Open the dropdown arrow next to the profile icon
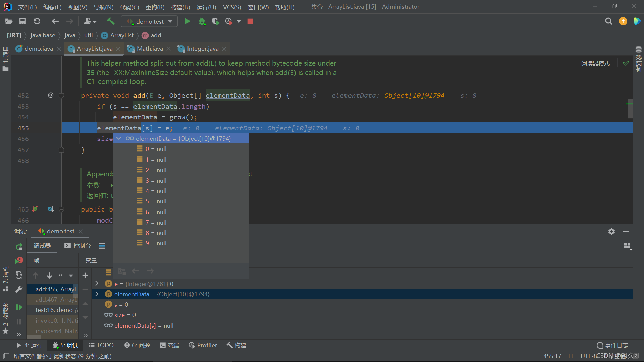Viewport: 644px width, 362px height. 239,21
